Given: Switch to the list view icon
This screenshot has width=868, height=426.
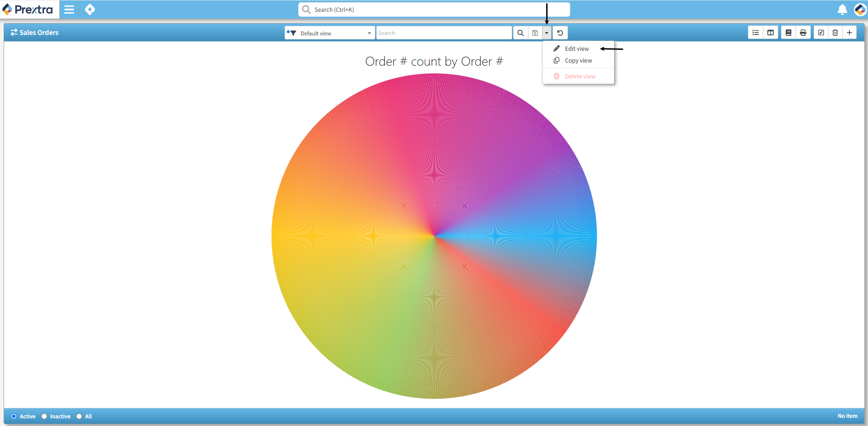Looking at the screenshot, I should (755, 33).
